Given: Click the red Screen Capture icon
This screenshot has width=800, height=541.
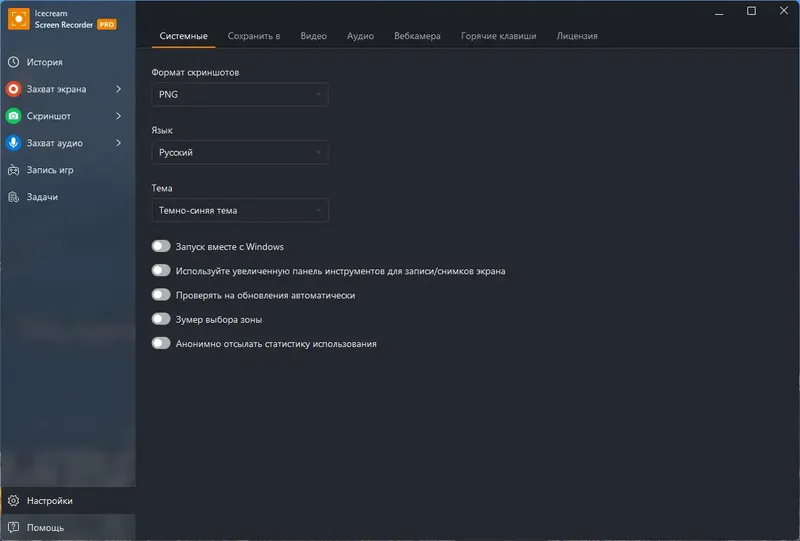Looking at the screenshot, I should pyautogui.click(x=14, y=89).
